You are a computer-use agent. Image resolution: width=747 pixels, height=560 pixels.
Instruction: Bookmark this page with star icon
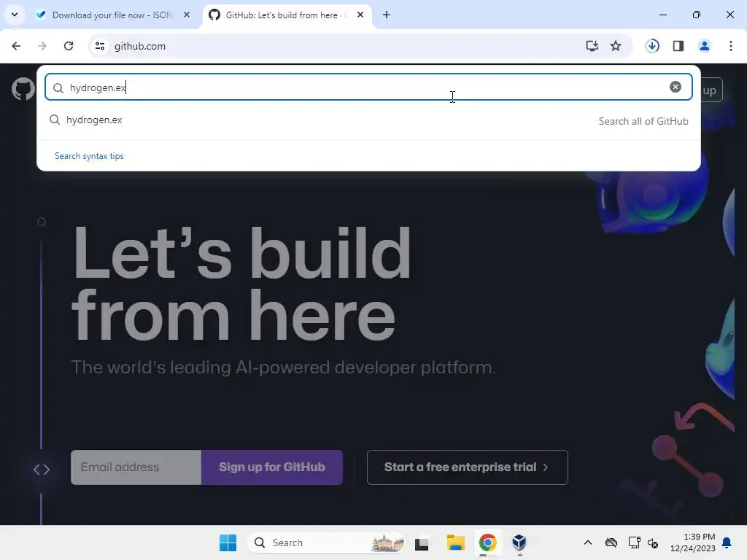pos(616,46)
